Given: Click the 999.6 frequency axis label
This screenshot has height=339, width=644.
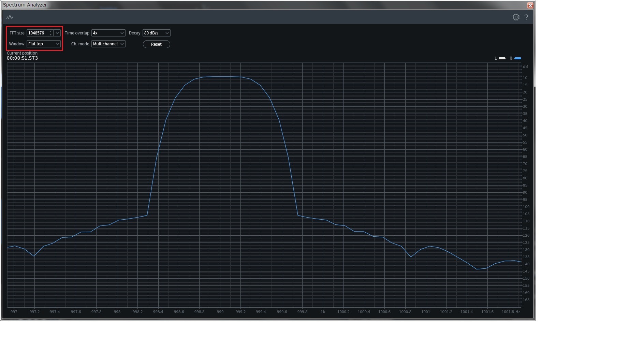Looking at the screenshot, I should pos(282,312).
